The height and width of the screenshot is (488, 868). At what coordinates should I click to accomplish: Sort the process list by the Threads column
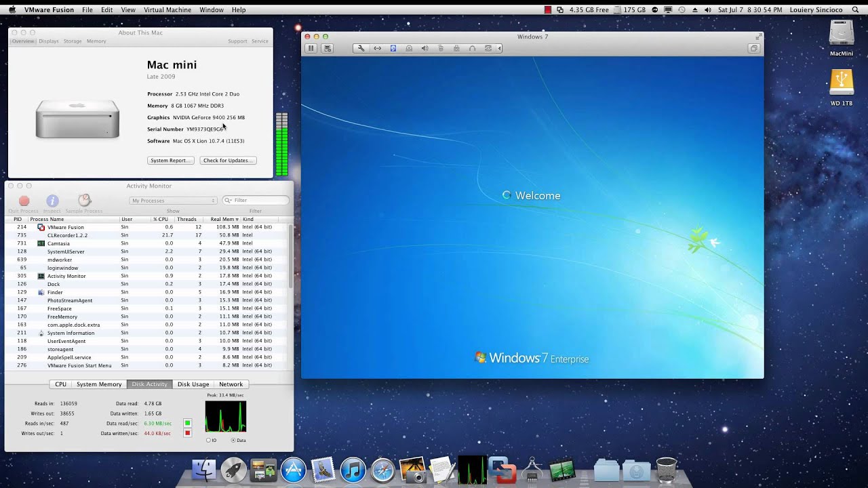[x=187, y=219]
